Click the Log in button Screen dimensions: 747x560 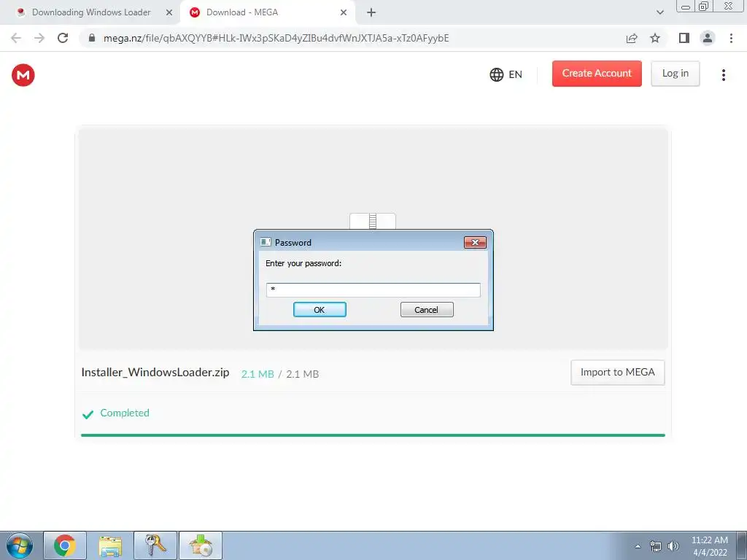pyautogui.click(x=675, y=74)
